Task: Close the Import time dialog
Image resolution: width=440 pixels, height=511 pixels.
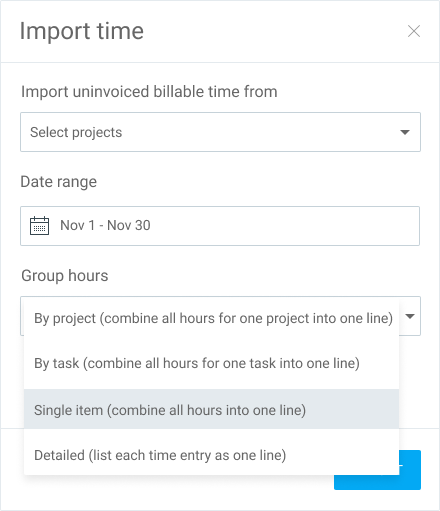Action: tap(414, 31)
